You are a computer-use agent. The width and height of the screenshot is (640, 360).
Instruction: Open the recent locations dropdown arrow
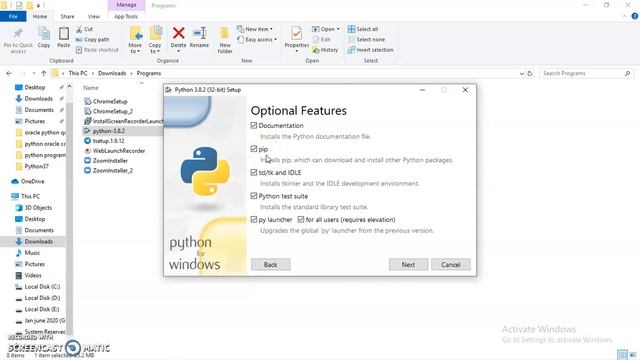pyautogui.click(x=33, y=73)
